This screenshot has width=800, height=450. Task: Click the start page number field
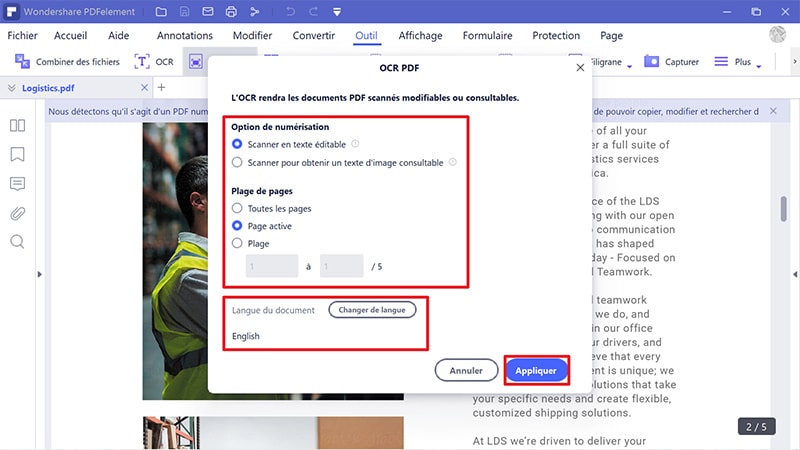click(x=272, y=266)
